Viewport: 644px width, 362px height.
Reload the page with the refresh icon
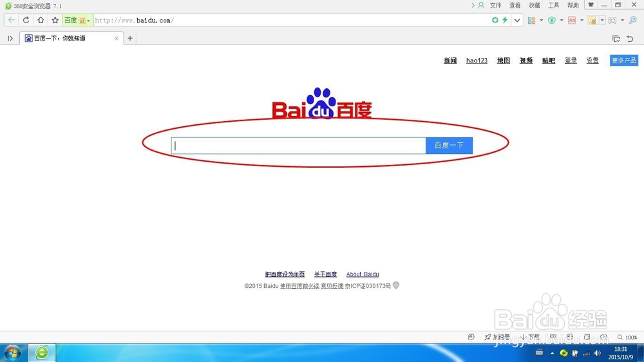click(26, 20)
